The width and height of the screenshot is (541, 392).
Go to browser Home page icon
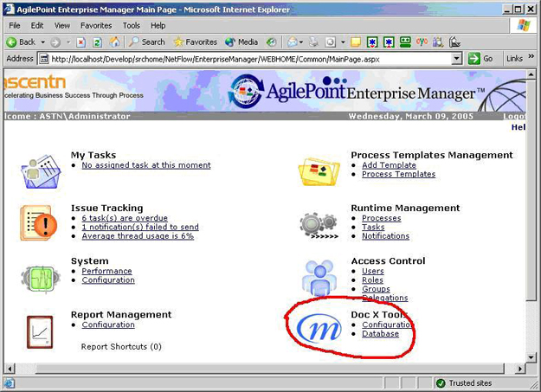click(115, 42)
